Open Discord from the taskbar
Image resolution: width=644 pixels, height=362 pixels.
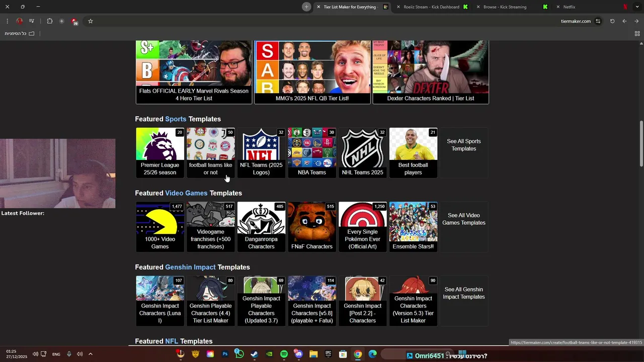click(x=298, y=354)
